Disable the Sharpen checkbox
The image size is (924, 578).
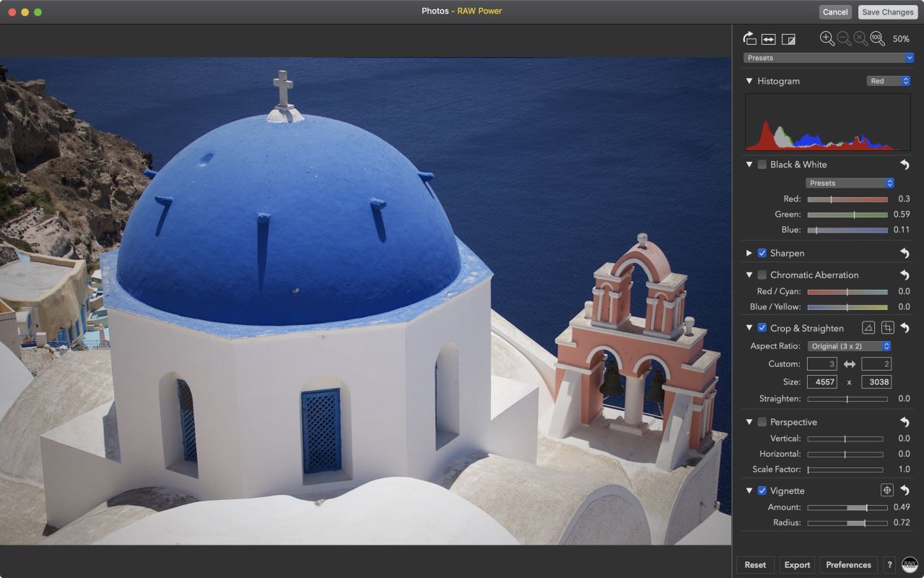tap(762, 254)
